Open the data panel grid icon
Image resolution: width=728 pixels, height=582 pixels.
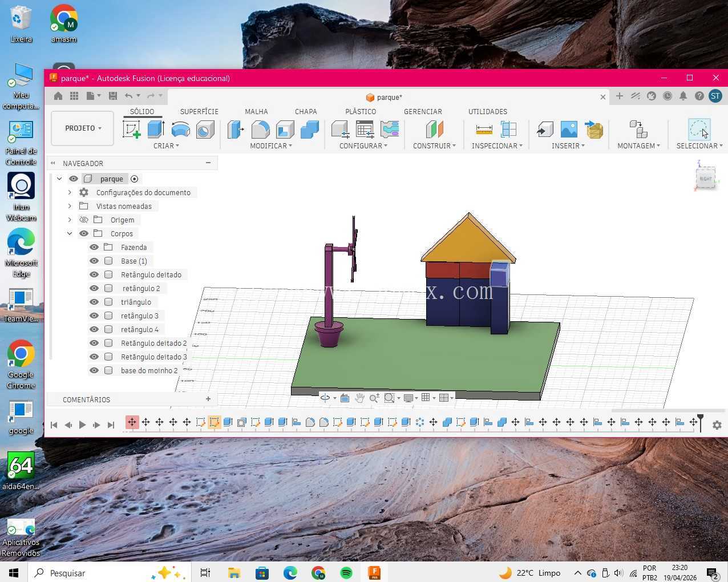[x=74, y=96]
